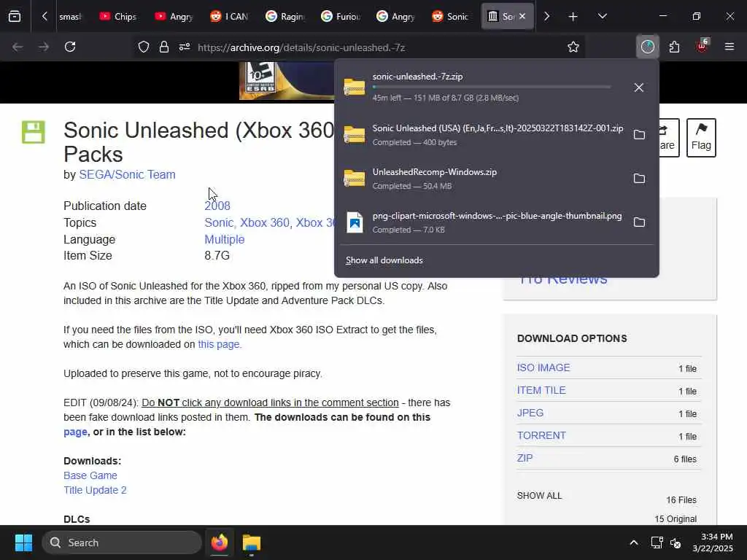
Task: Click the green software floppy icon
Action: (x=34, y=132)
